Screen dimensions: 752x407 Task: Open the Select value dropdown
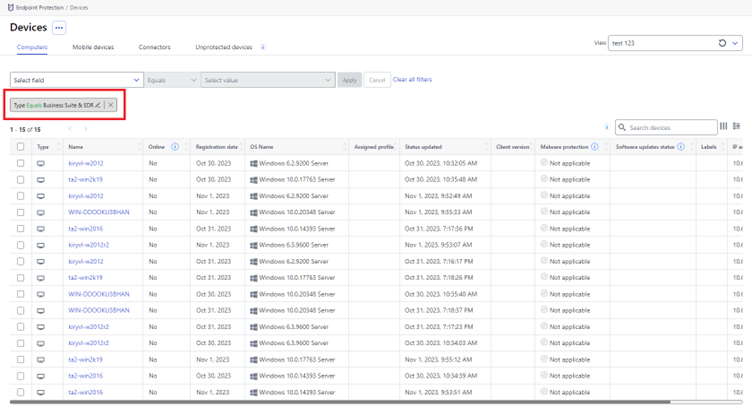point(268,80)
